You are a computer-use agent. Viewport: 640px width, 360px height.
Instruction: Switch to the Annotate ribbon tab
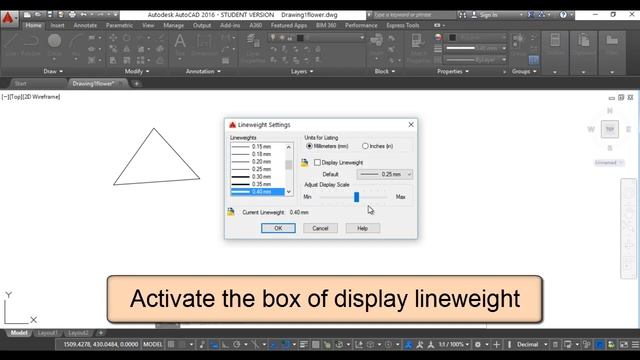[85, 25]
